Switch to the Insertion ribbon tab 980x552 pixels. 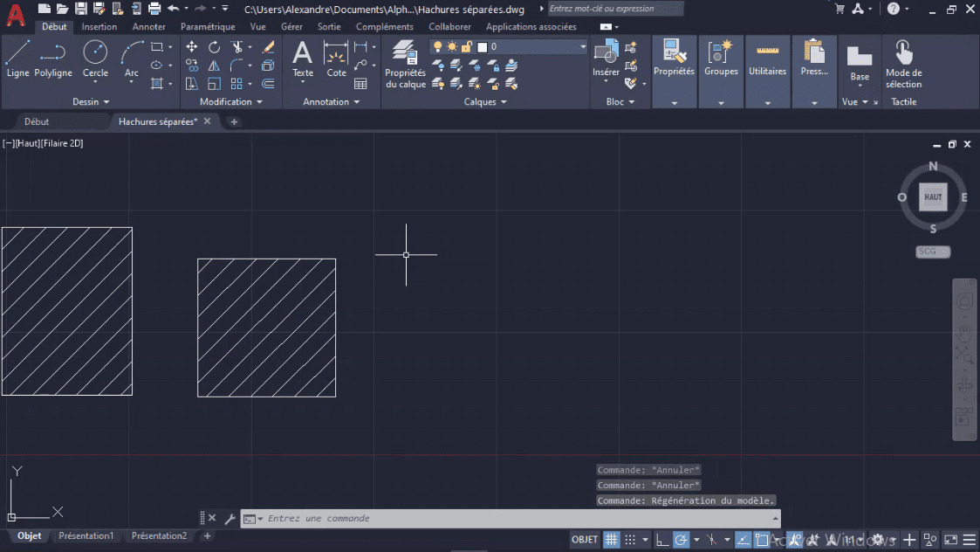pyautogui.click(x=99, y=26)
